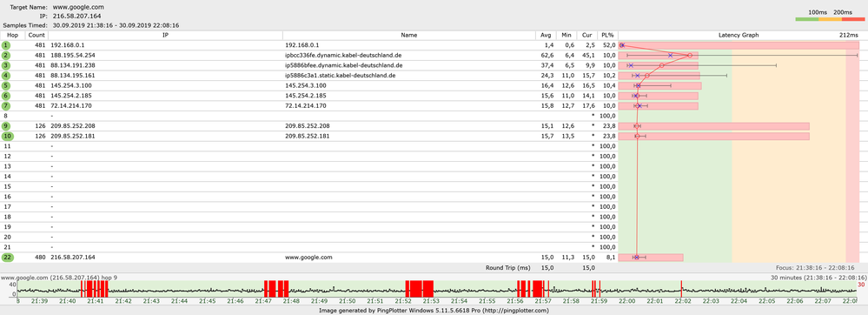This screenshot has height=315, width=868.
Task: Sort by the PL% column header
Action: click(x=608, y=35)
